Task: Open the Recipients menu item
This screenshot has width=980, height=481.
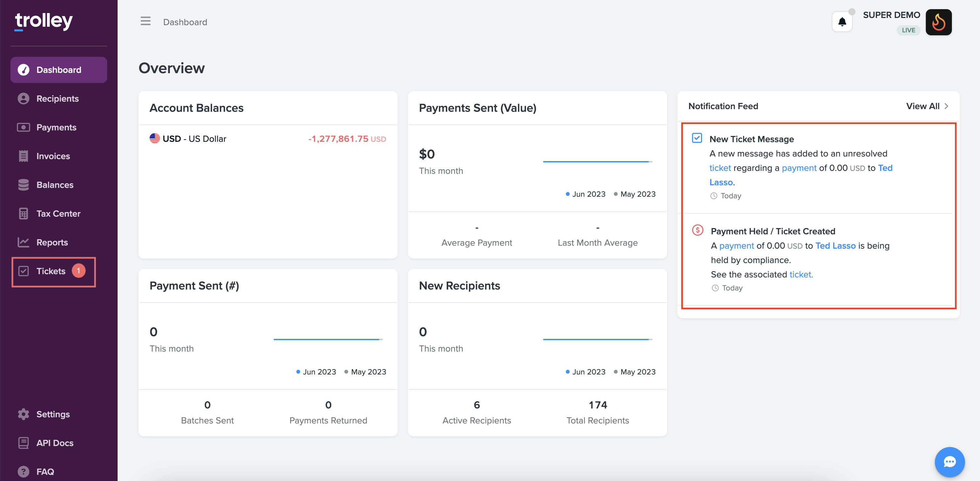Action: tap(57, 99)
